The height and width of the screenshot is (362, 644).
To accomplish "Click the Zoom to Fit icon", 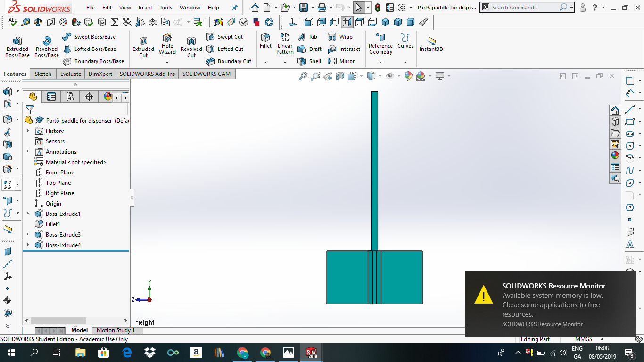I will [303, 76].
